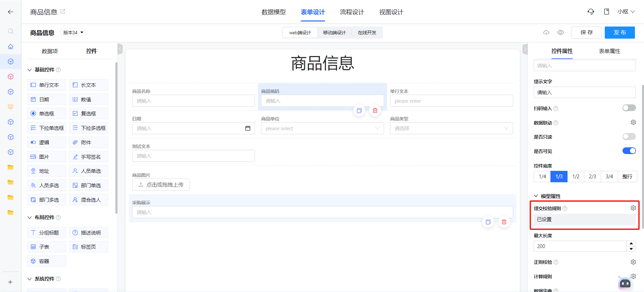Viewport: 644px width, 292px height.
Task: Switch to 流程设计 tab
Action: pos(352,12)
